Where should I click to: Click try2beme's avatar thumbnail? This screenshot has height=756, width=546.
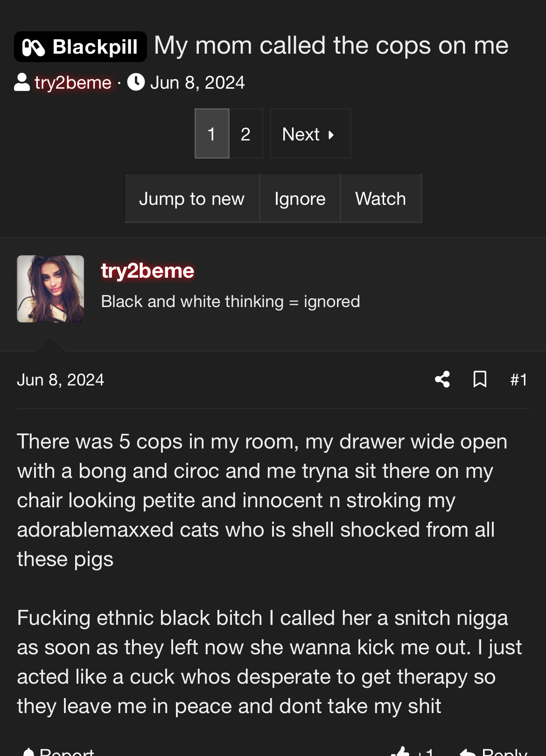click(50, 289)
